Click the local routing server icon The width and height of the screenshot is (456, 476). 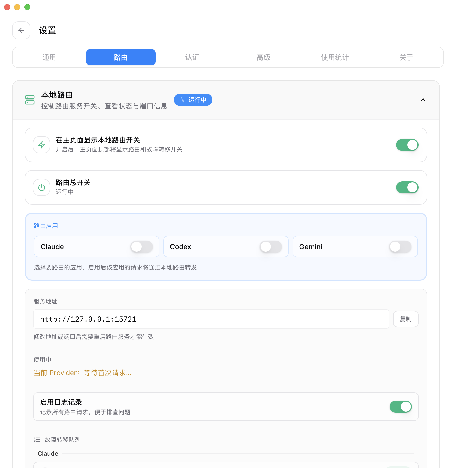pos(30,100)
